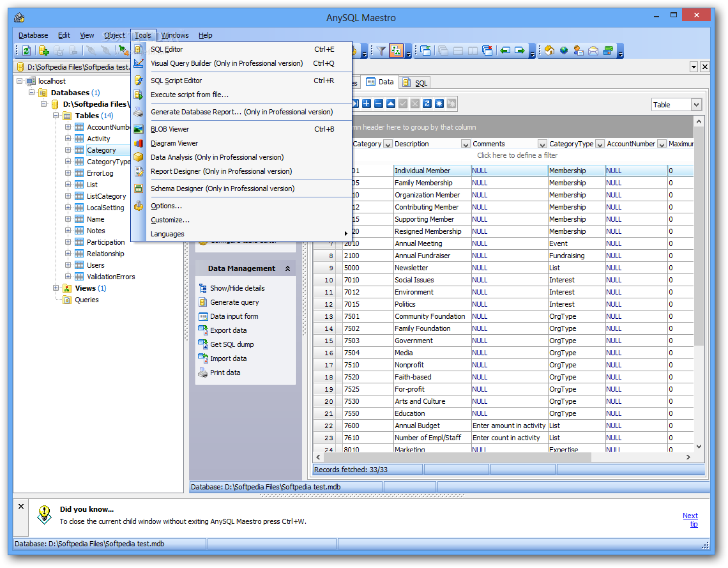The height and width of the screenshot is (568, 728).
Task: Click the SQL Editor icon in Tools menu
Action: click(139, 49)
